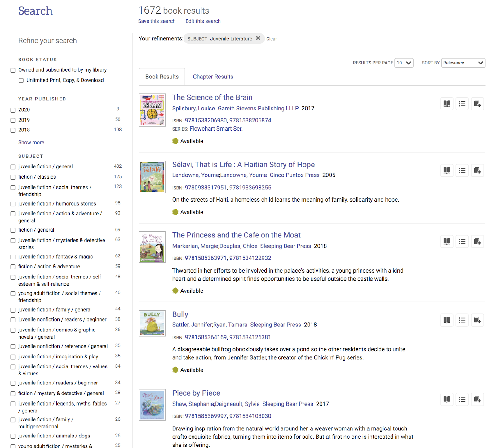Click the Sélavi book cover thumbnail
Screen dimensions: 496x448
coord(152,177)
